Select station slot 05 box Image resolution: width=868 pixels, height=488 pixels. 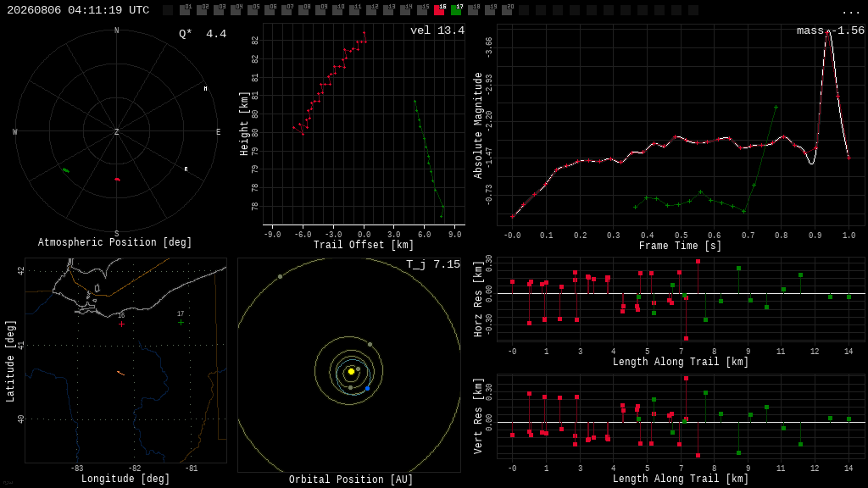253,9
